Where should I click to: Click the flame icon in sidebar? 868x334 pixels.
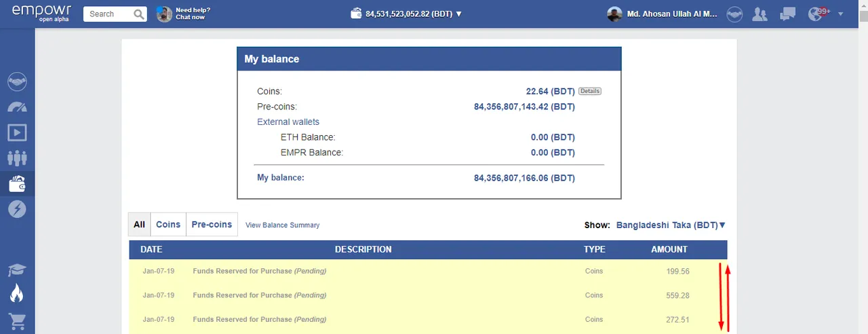17,293
